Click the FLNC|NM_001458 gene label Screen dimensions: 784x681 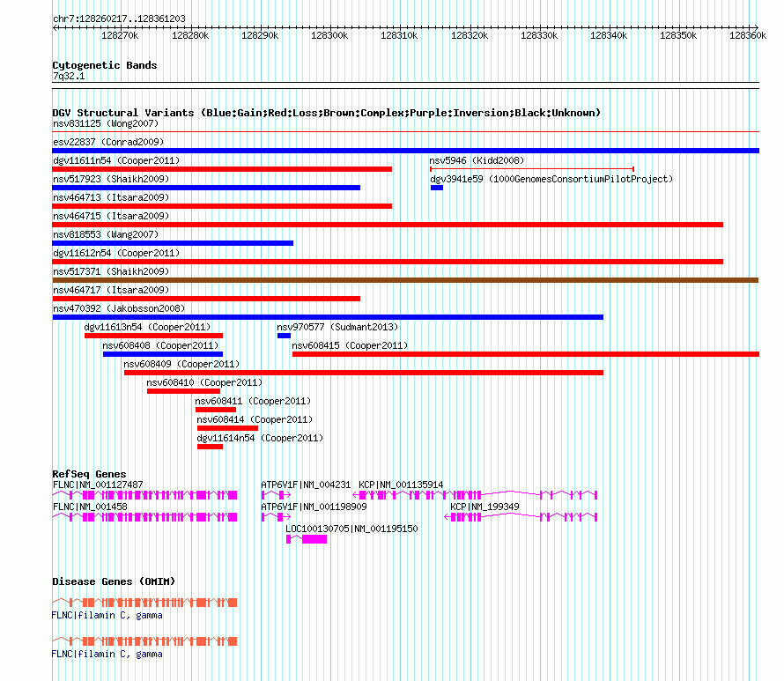90,507
